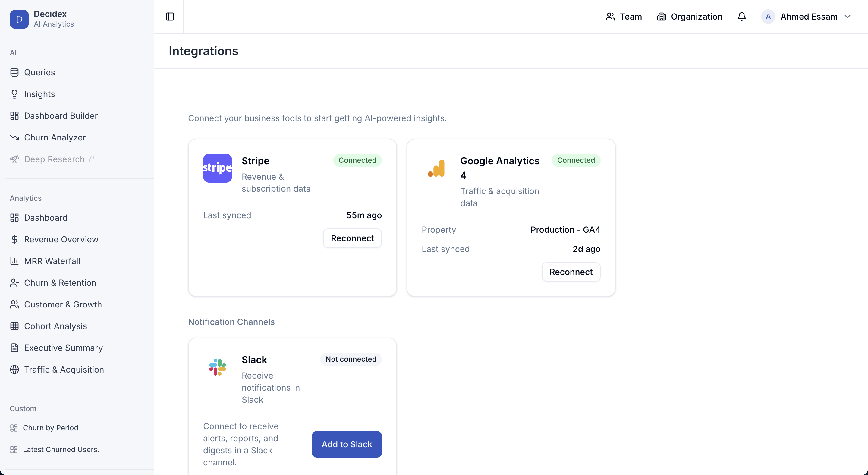
Task: Toggle the sidebar panel icon
Action: [x=170, y=17]
